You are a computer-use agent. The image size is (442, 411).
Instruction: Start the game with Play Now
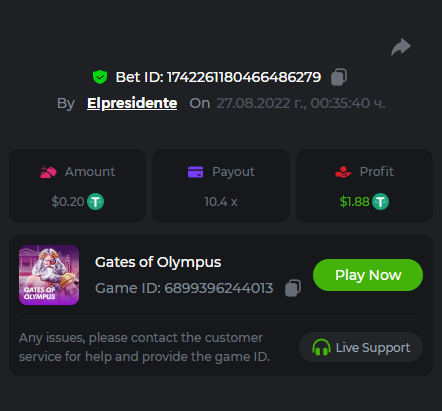[x=368, y=275]
